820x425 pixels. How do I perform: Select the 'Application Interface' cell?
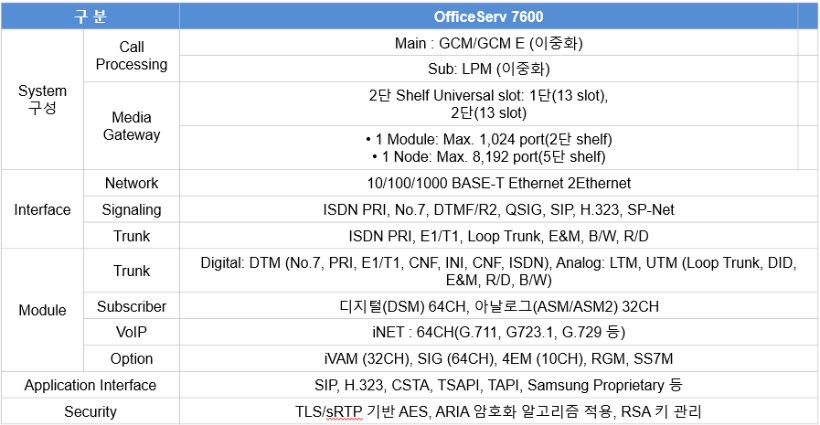(90, 385)
